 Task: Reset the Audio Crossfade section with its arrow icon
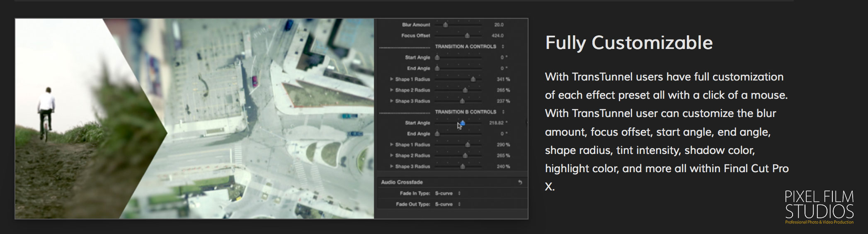pos(520,182)
